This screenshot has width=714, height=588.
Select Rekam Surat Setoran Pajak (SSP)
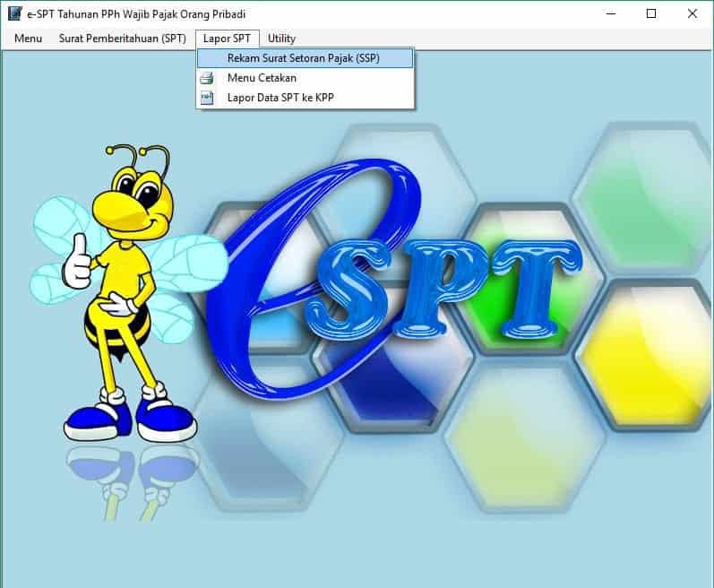pyautogui.click(x=305, y=58)
